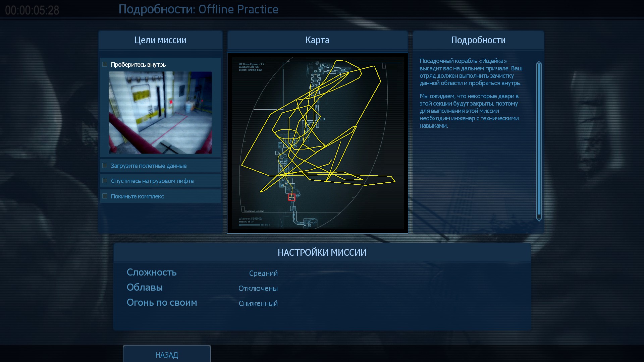Image resolution: width=644 pixels, height=362 pixels.
Task: Click the Средний difficulty value
Action: (263, 274)
